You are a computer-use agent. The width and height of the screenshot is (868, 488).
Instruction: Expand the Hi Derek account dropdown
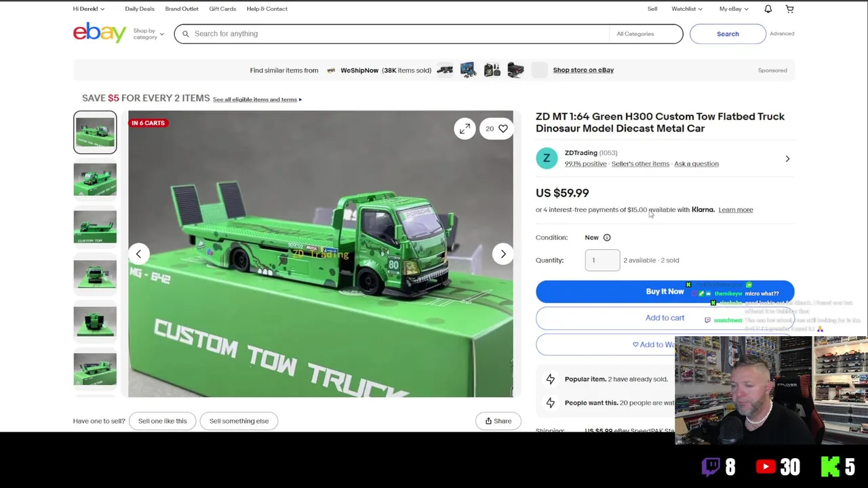89,9
